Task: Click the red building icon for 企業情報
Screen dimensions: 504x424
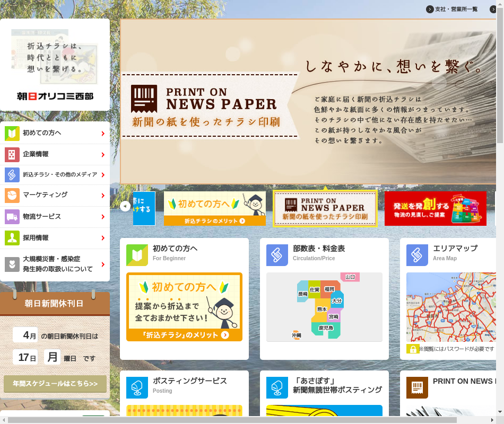Action: point(12,155)
